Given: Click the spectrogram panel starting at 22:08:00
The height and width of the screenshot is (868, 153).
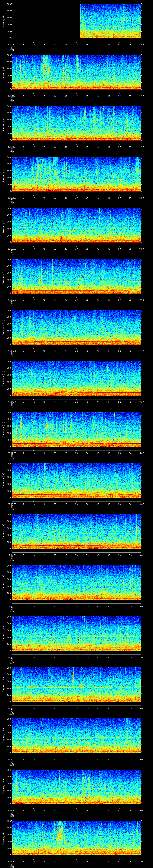Looking at the screenshot, I should coord(76,225).
